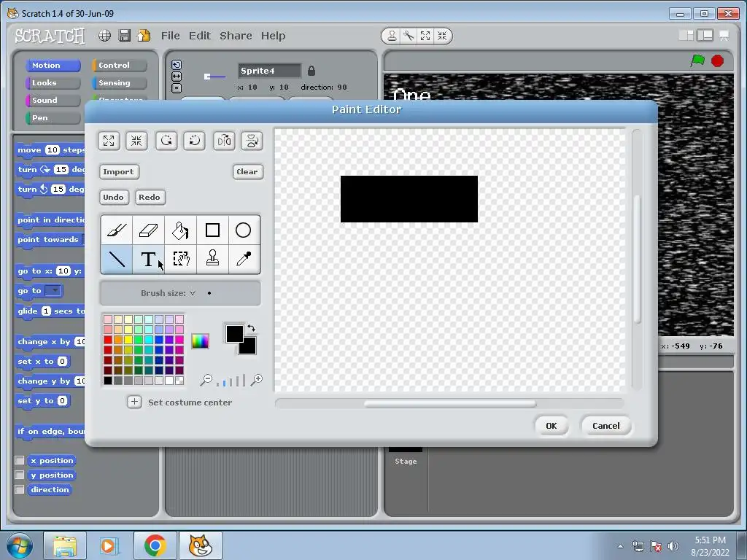
Task: Click the red stop sign button
Action: 718,61
